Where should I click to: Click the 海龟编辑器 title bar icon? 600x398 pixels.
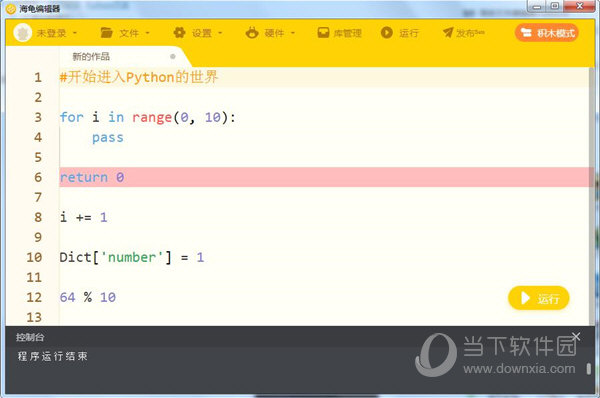pyautogui.click(x=11, y=8)
